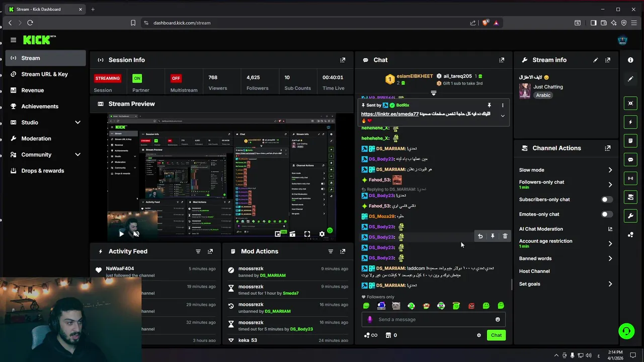Toggle Stream info wrench widget in right rail

click(630, 216)
